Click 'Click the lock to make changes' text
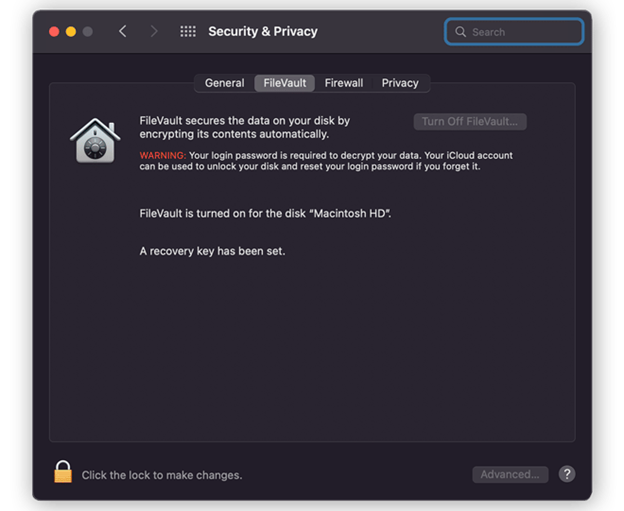624x511 pixels. [162, 475]
